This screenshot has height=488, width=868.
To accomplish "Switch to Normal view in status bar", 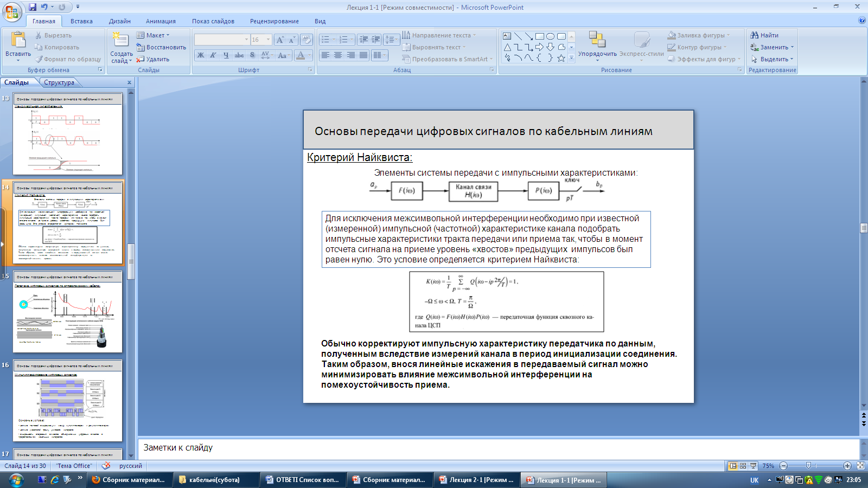I will tap(733, 466).
